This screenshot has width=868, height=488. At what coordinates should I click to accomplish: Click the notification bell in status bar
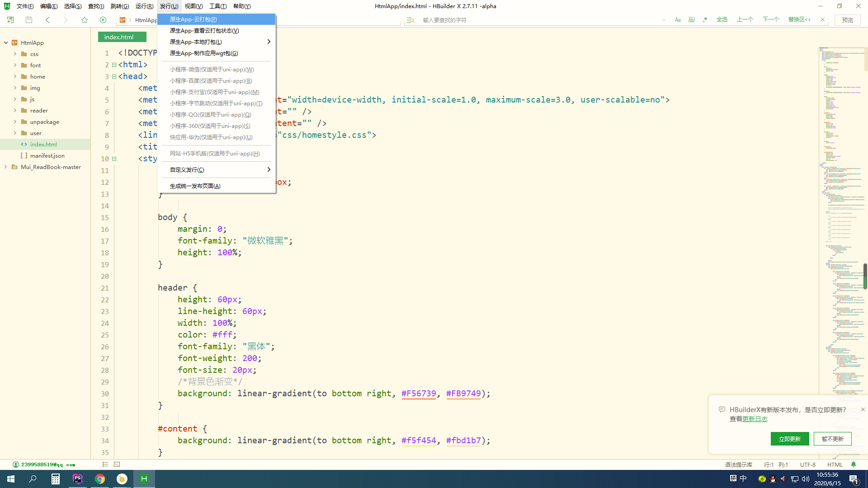point(854,465)
